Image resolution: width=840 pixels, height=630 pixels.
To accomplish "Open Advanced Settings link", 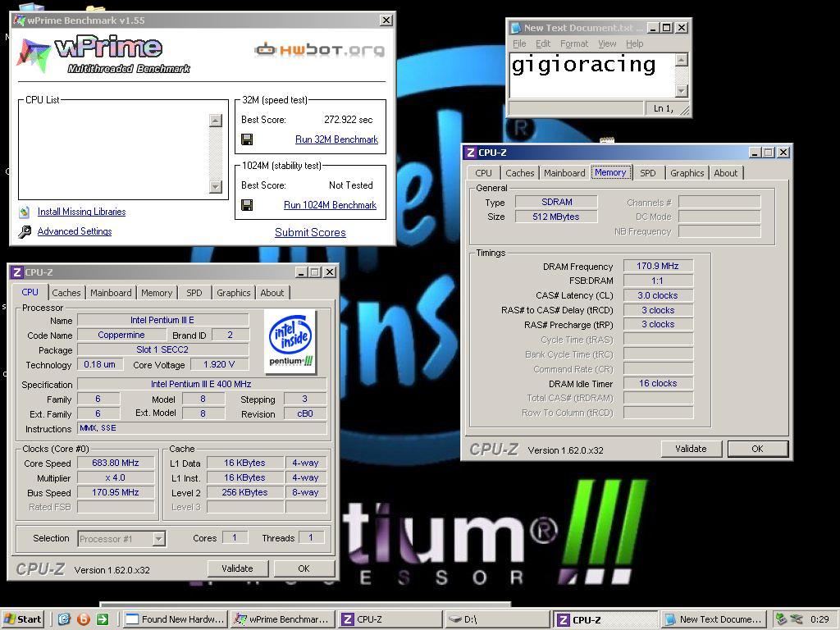I will tap(75, 231).
